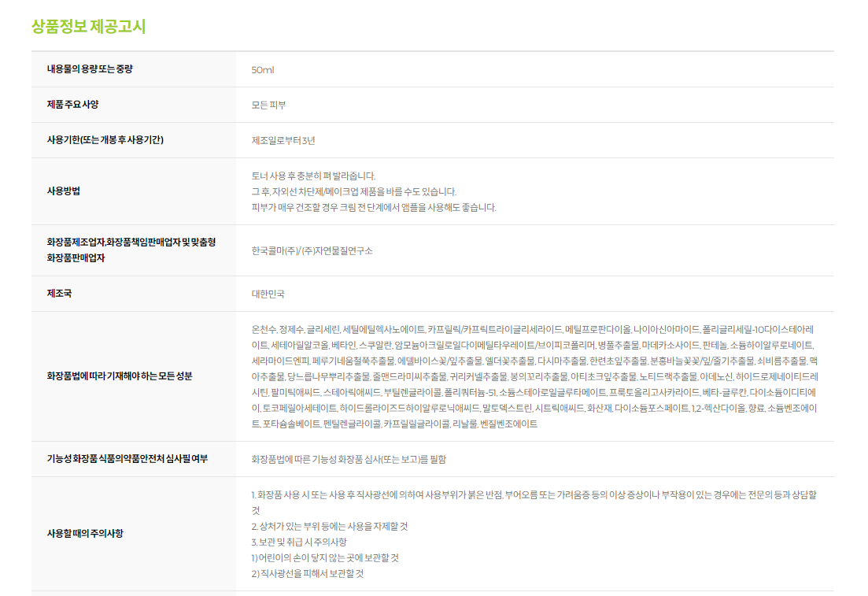Click the 기능성 화장품 식품의약품안전처 심사필 여부 label

pyautogui.click(x=127, y=458)
